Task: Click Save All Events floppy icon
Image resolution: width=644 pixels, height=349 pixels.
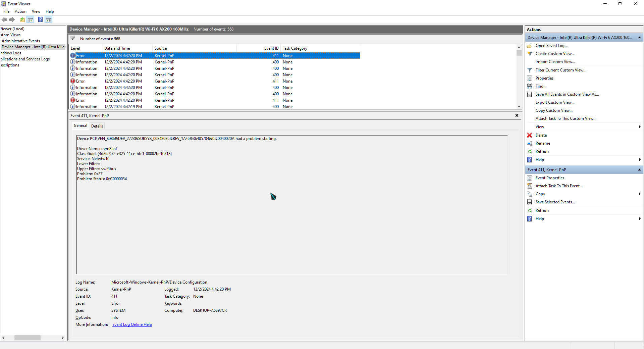Action: point(530,94)
